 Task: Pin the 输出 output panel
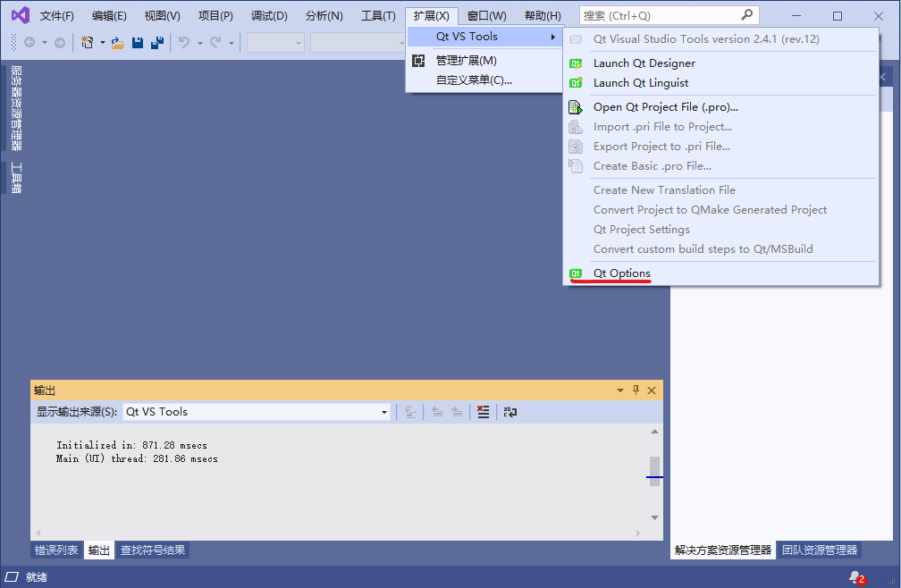pos(636,391)
